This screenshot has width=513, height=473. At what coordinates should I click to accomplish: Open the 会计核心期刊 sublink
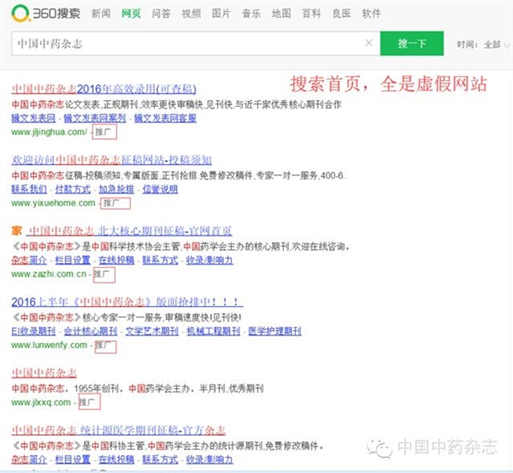click(90, 331)
